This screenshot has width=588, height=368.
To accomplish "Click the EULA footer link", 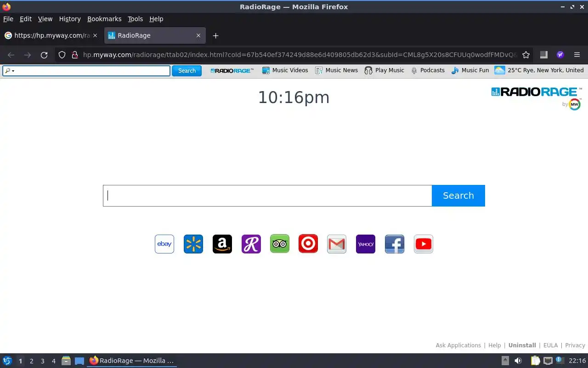I will [550, 345].
